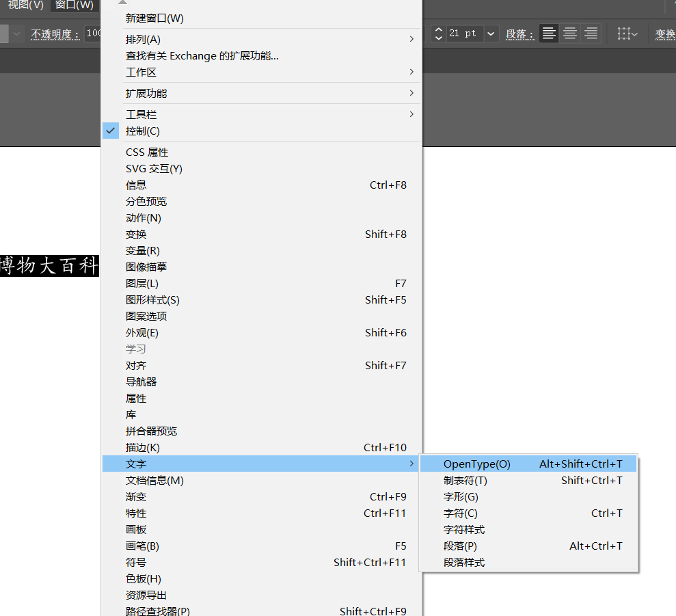
Task: Select 制表符(T) in the submenu
Action: [528, 480]
